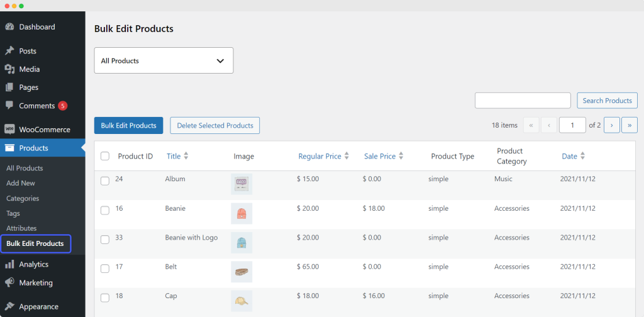Click the Delete Selected Products button
The width and height of the screenshot is (644, 317).
pos(214,125)
